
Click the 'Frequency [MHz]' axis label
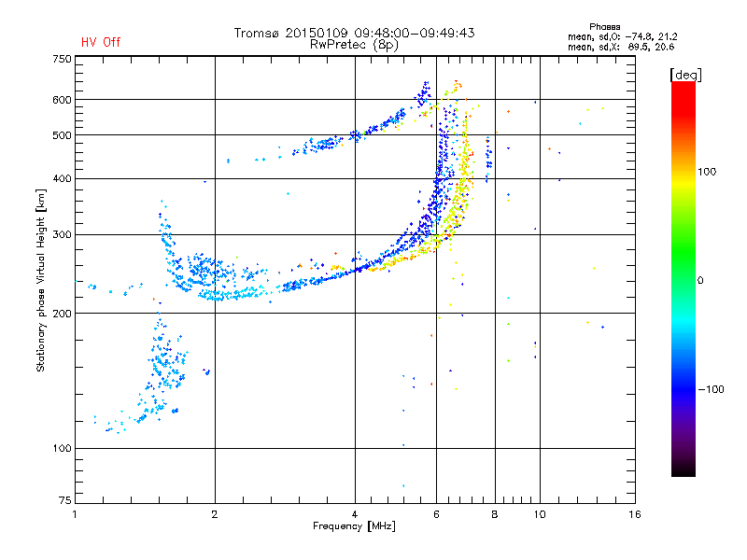click(354, 526)
